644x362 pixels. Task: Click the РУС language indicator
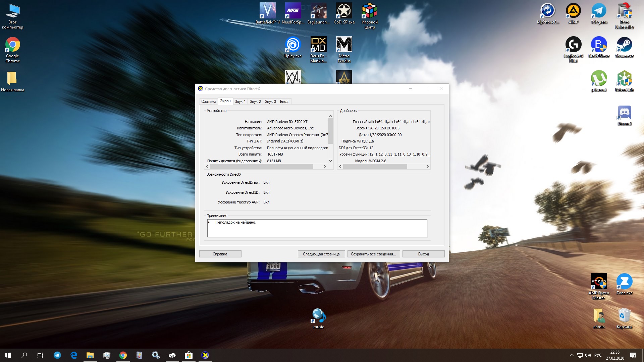[x=598, y=355]
